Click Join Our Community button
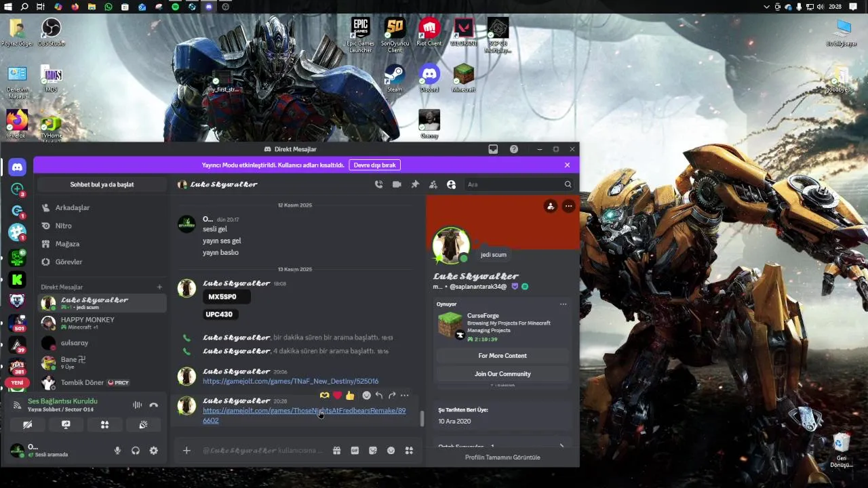The image size is (868, 488). tap(502, 374)
